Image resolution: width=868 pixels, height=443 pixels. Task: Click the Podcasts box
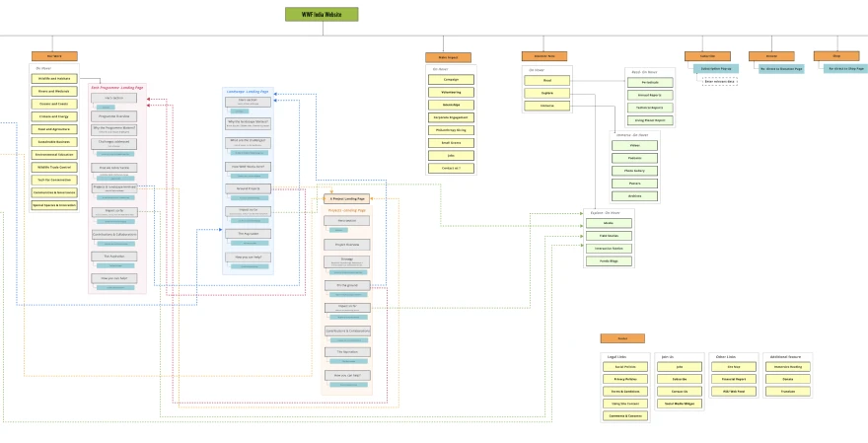pos(635,159)
